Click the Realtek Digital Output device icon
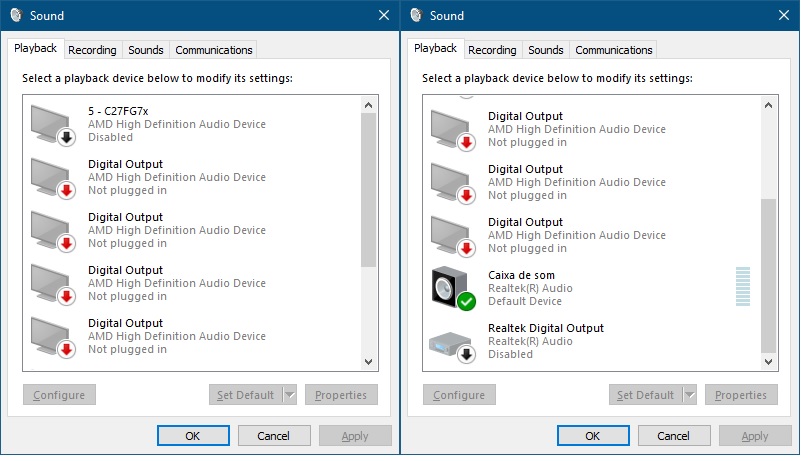Viewport: 810px width, 461px height. click(453, 347)
